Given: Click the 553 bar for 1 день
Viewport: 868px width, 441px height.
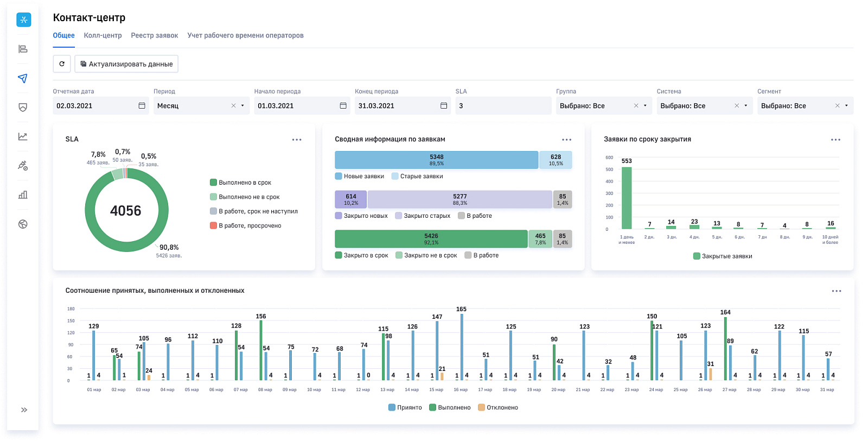Looking at the screenshot, I should coord(627,198).
